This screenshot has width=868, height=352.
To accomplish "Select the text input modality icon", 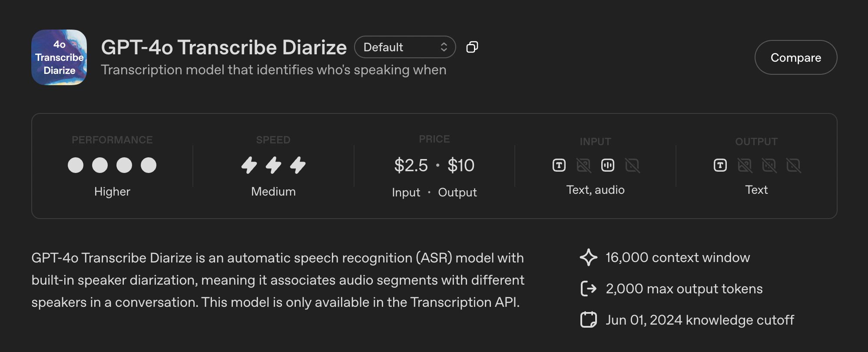I will (559, 166).
